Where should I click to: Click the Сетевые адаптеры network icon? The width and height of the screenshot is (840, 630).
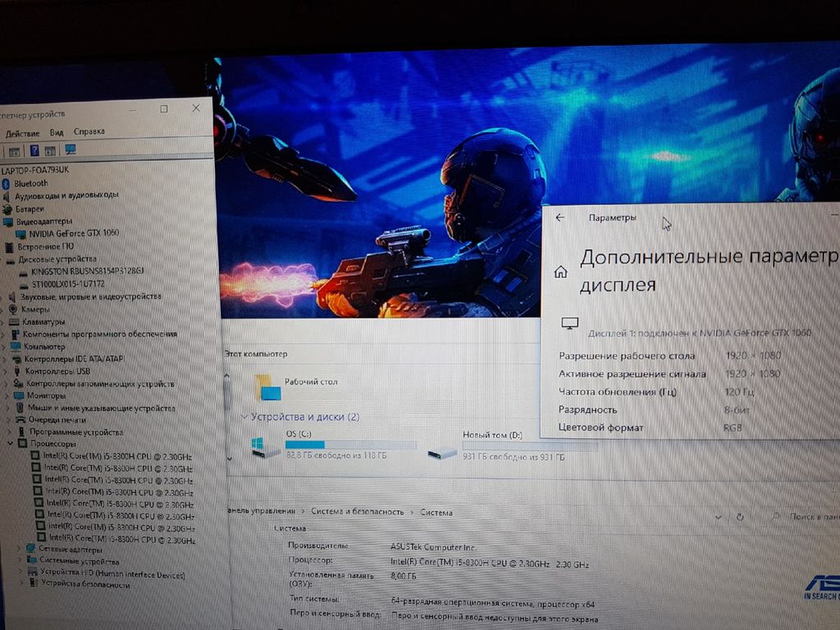[31, 549]
